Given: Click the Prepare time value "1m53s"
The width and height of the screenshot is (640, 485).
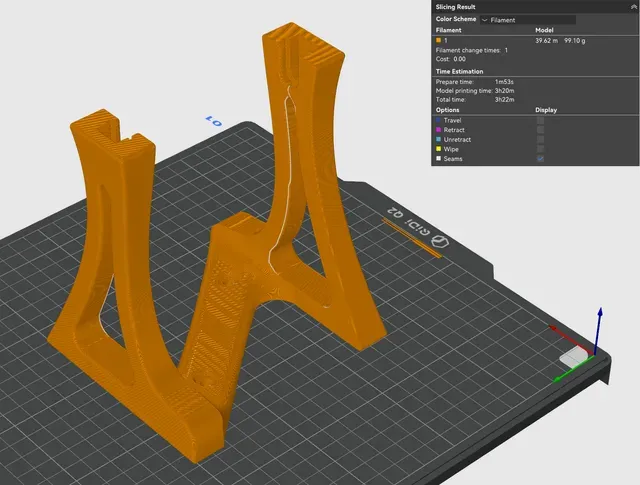Looking at the screenshot, I should tap(504, 82).
